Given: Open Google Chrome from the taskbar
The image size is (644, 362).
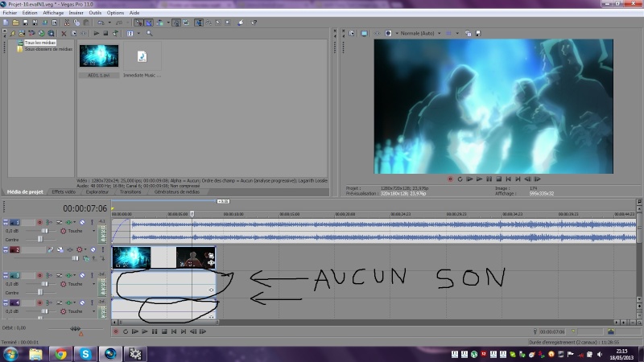Looking at the screenshot, I should (x=60, y=354).
